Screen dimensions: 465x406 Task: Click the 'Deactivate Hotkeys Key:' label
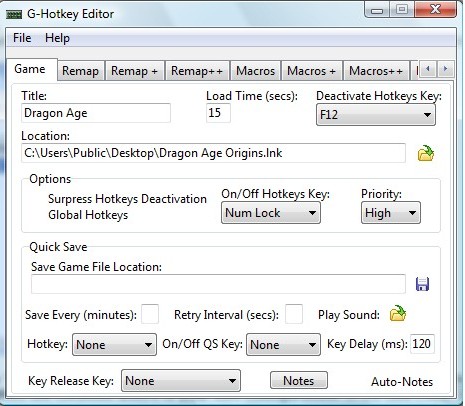379,96
